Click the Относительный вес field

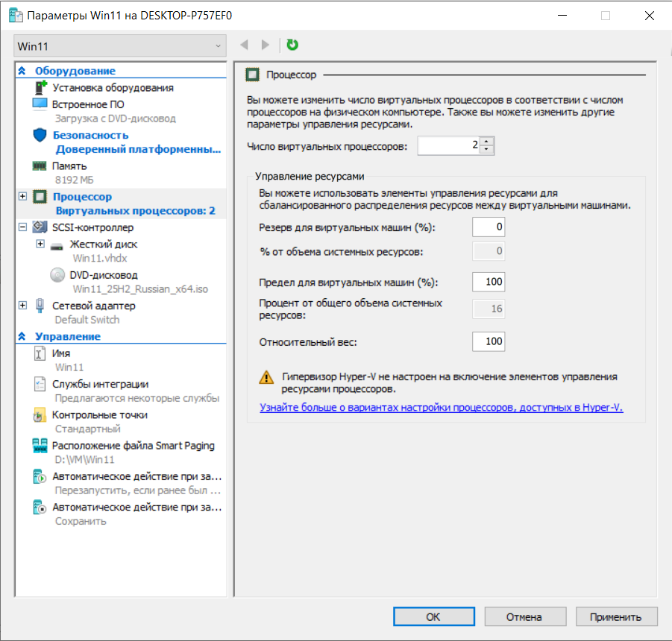pos(489,341)
